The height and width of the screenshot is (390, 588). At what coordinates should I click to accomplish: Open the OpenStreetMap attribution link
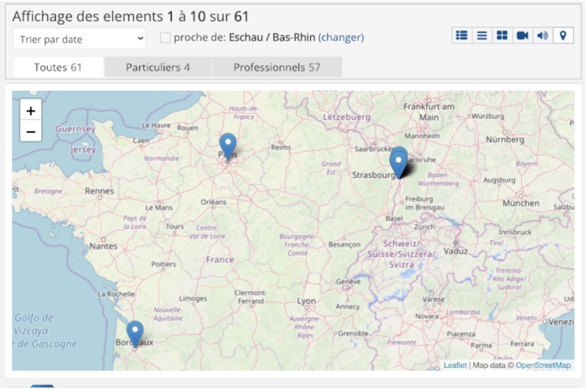[543, 365]
